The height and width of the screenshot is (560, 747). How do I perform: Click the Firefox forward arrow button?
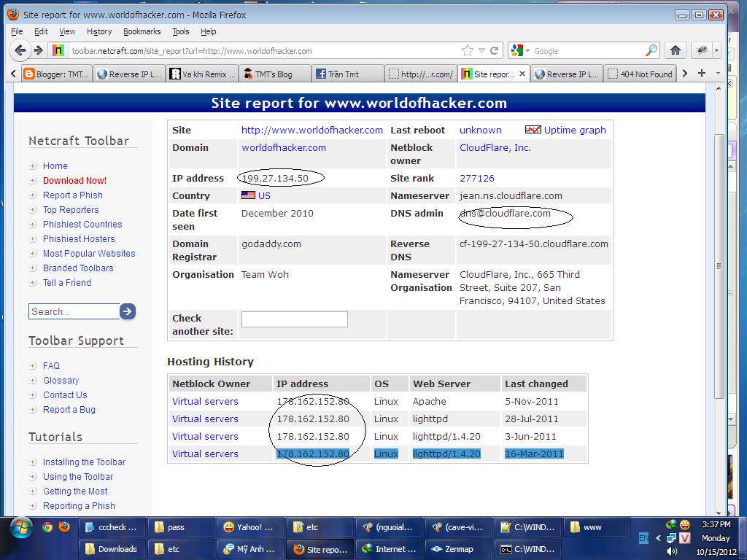pos(39,50)
